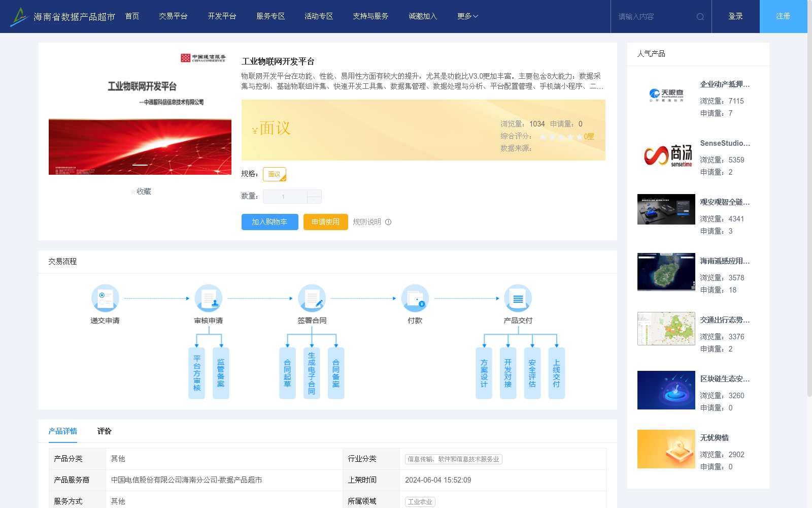Click the 信息传输、软件和信息技术服务业 tag
The width and height of the screenshot is (812, 508).
click(x=454, y=459)
